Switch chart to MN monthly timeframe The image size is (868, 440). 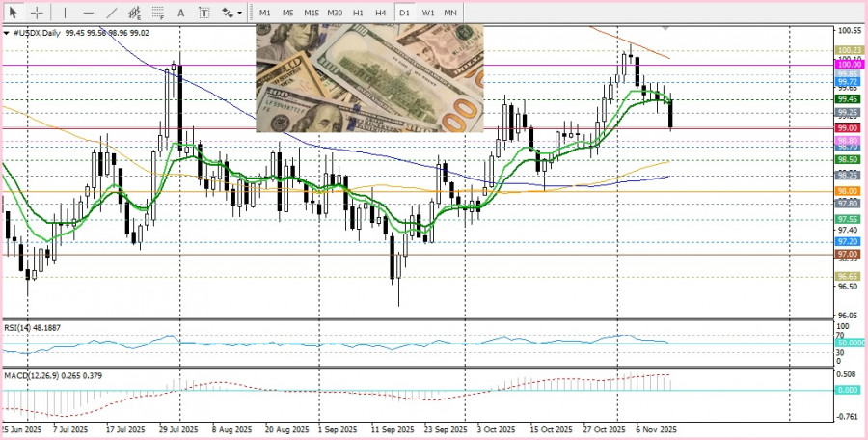(x=451, y=13)
